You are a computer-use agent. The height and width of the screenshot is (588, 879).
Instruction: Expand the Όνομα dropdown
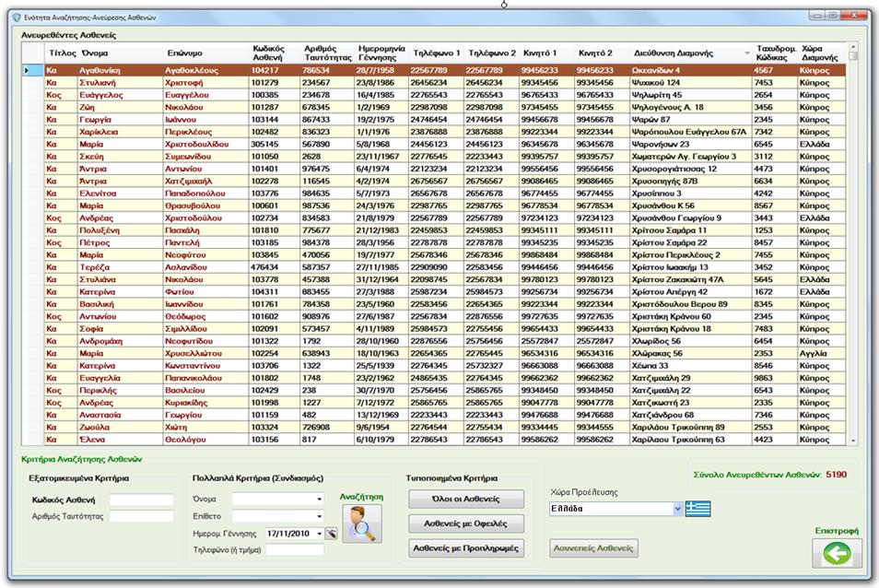coord(319,500)
